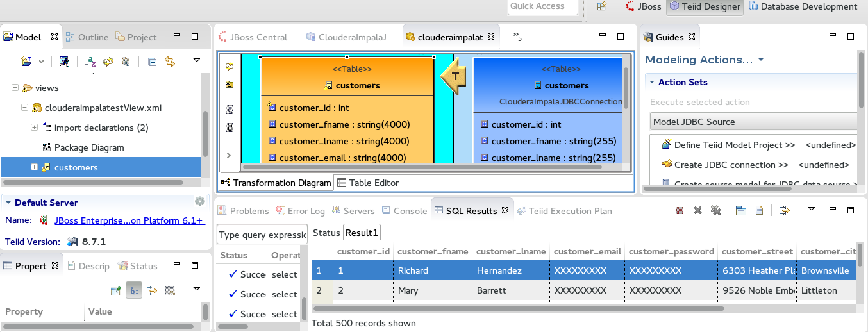Select Package Diagram in the Model tree

click(x=89, y=147)
